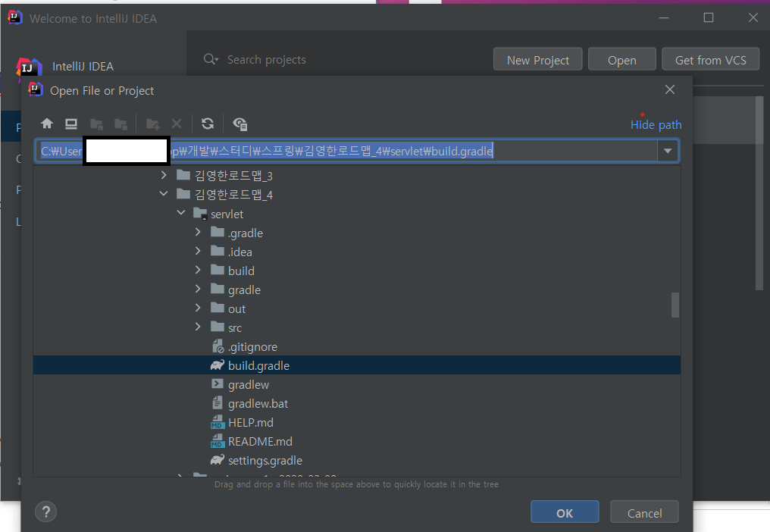Select the build.gradle file row
This screenshot has width=770, height=532.
[x=357, y=365]
